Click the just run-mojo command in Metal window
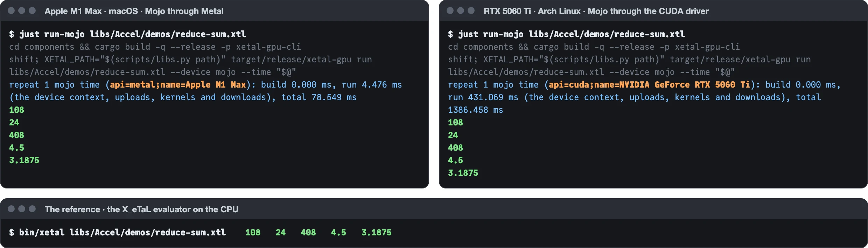 tap(127, 34)
